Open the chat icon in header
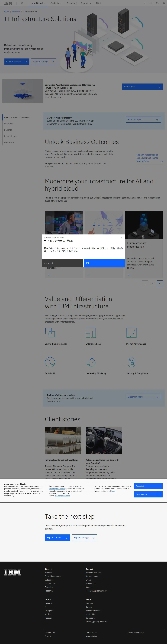This screenshot has width=167, height=644. pos(151,3)
